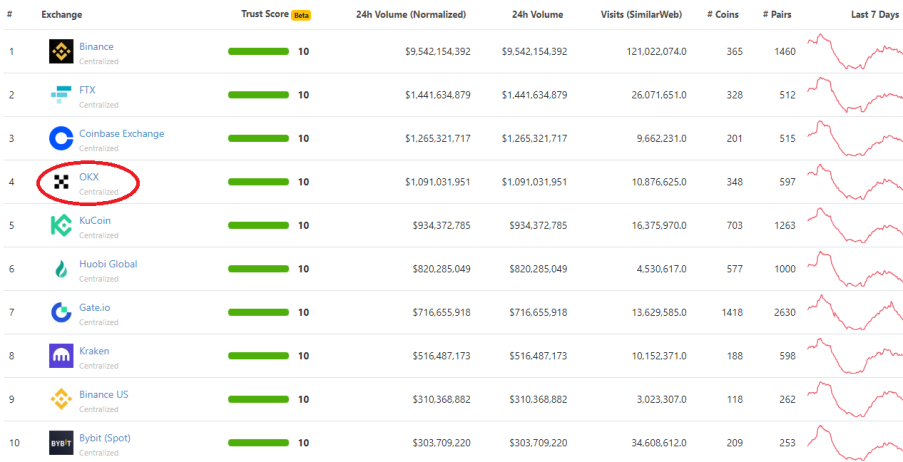Click the Kraken exchange logo icon

click(61, 355)
